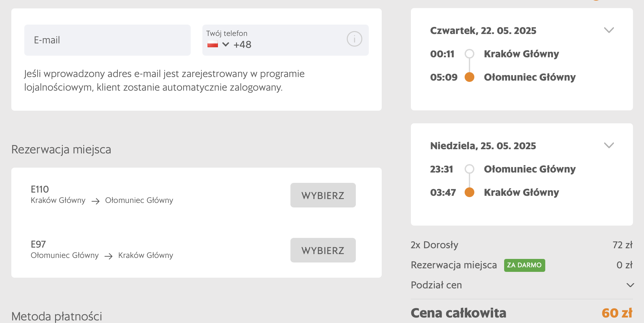
Task: Expand the Niedziela 25.05.2025 trip details
Action: coord(609,146)
